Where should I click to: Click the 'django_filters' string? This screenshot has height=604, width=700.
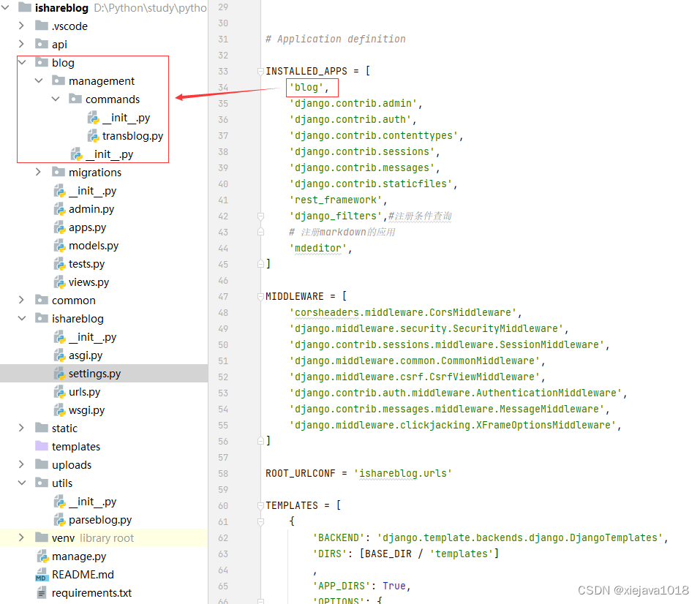click(336, 216)
